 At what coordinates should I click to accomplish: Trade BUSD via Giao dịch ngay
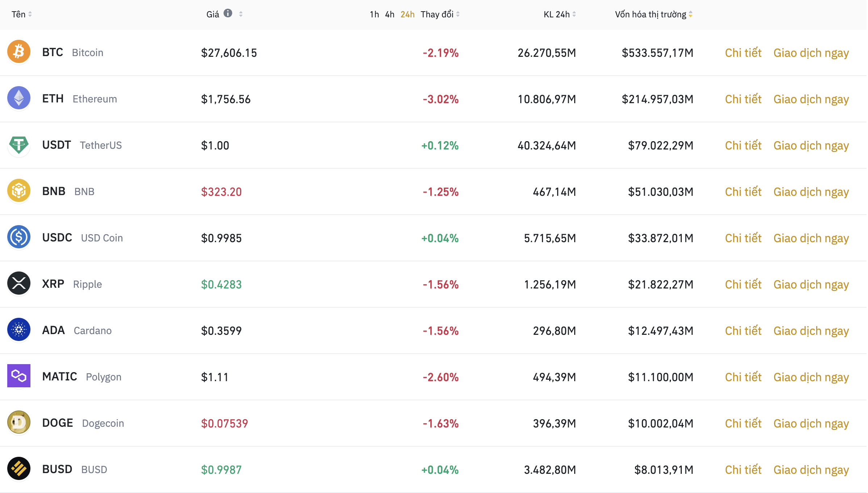pyautogui.click(x=811, y=471)
